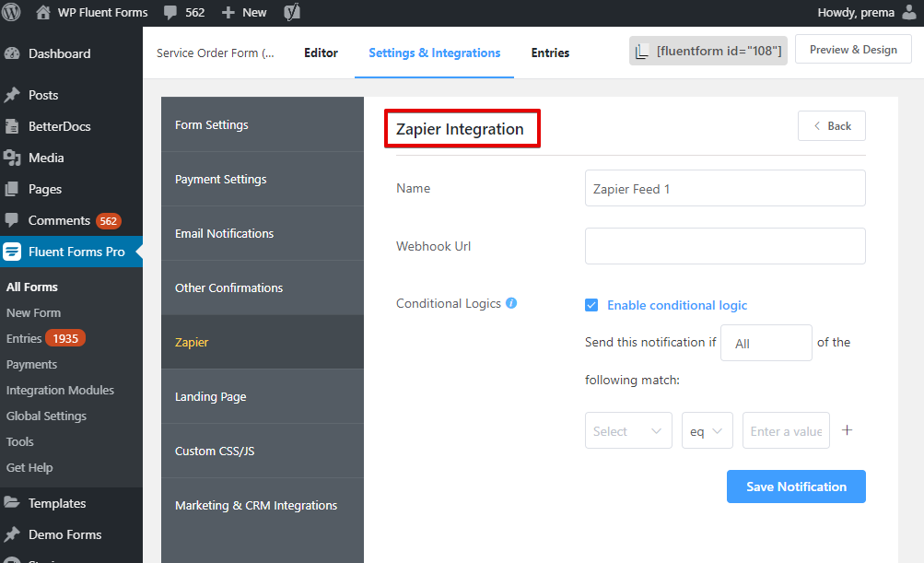
Task: Click the Preview & Design button
Action: point(853,50)
